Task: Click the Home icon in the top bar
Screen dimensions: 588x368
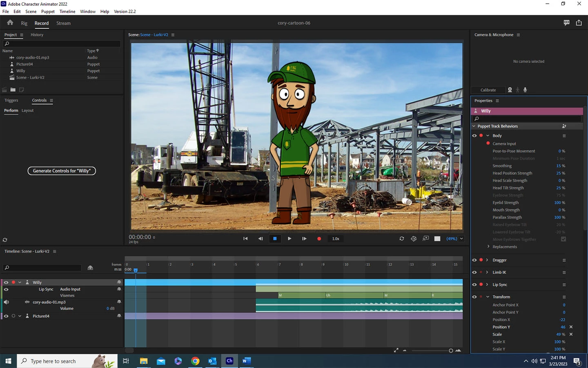Action: tap(10, 23)
